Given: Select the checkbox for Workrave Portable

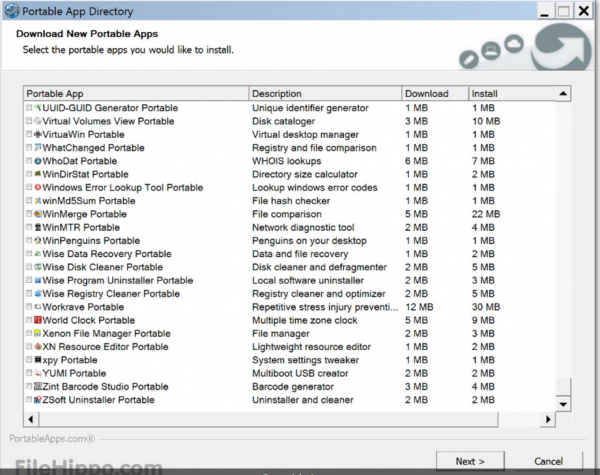Looking at the screenshot, I should [28, 308].
